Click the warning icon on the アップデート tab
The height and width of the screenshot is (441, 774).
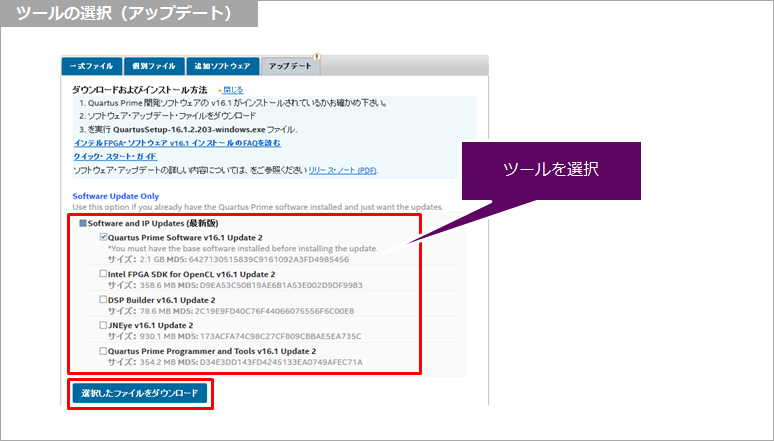click(317, 57)
